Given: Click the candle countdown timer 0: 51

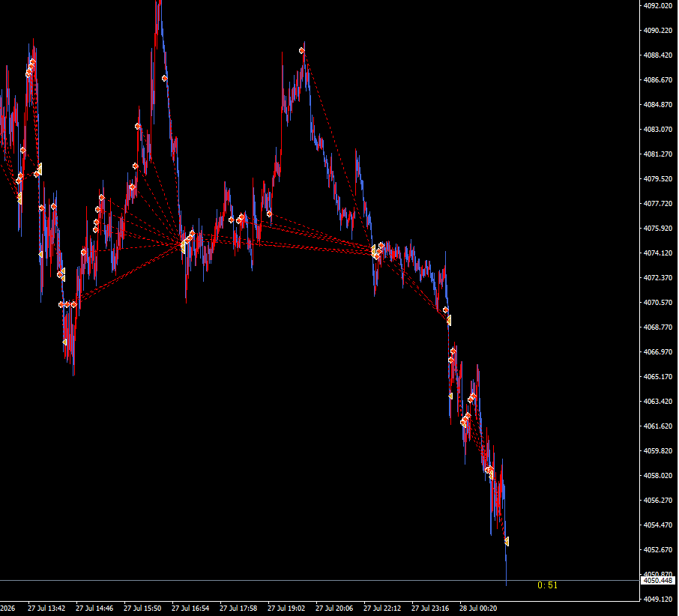Looking at the screenshot, I should [x=547, y=585].
